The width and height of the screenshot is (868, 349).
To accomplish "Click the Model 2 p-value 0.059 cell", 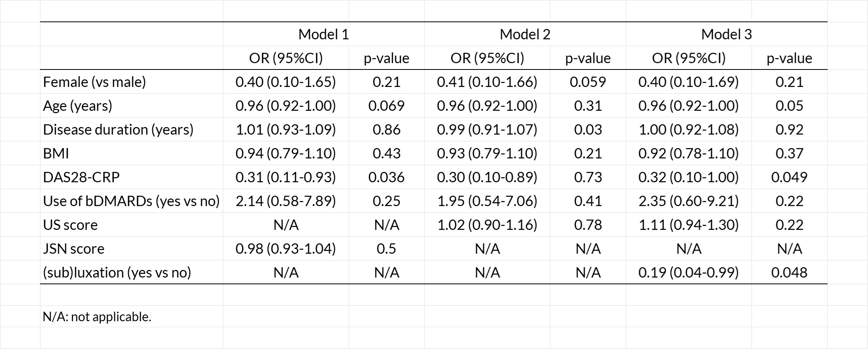I will 588,82.
